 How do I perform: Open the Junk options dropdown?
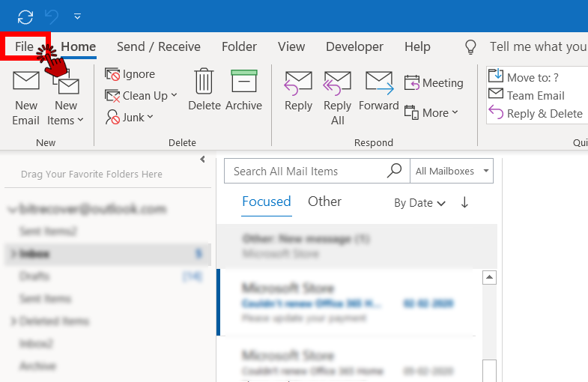[x=130, y=118]
